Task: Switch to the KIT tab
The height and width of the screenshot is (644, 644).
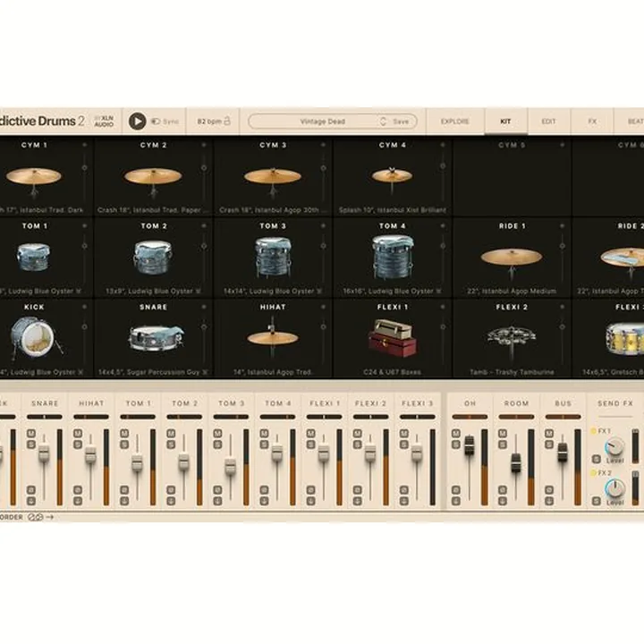Action: (x=505, y=122)
